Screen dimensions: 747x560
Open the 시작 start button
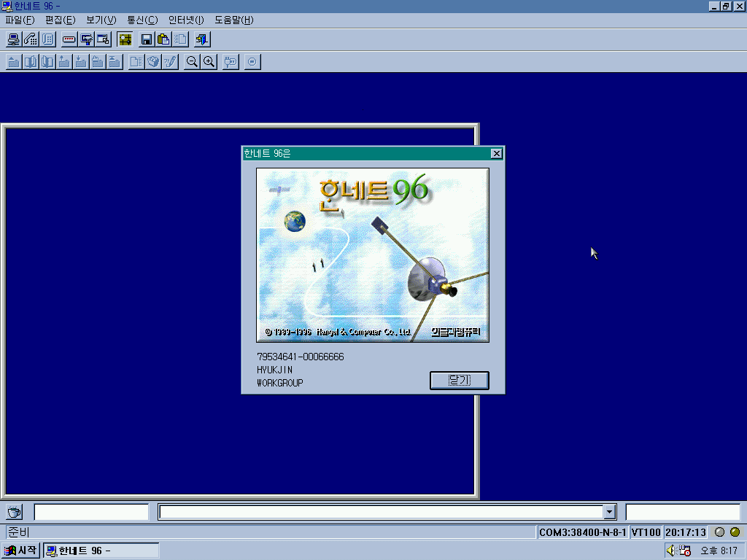(x=20, y=551)
